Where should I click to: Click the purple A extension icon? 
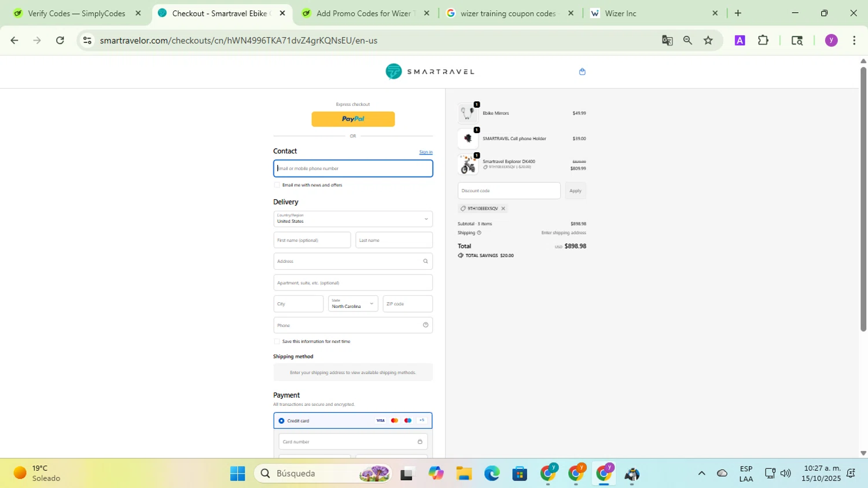[x=740, y=40]
